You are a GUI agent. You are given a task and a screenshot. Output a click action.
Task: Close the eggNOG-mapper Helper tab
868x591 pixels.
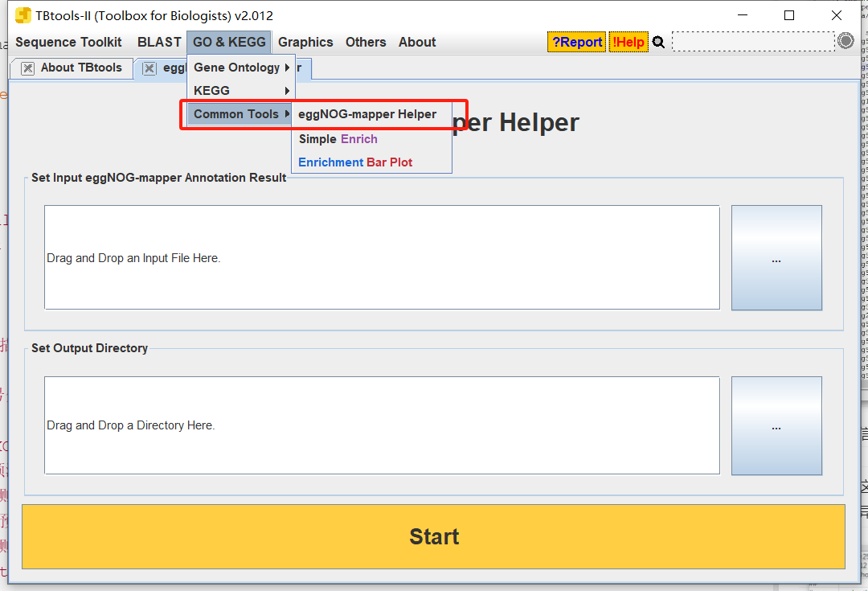[149, 68]
